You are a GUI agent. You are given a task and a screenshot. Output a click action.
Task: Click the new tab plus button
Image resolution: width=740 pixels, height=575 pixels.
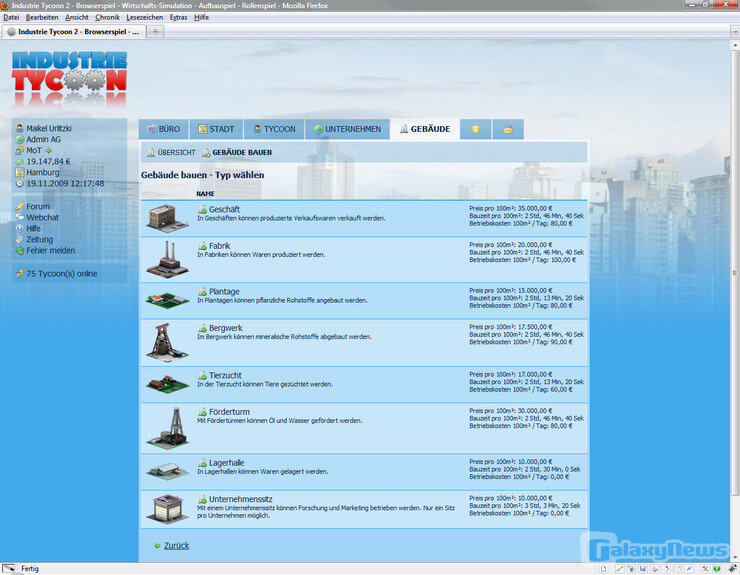155,32
